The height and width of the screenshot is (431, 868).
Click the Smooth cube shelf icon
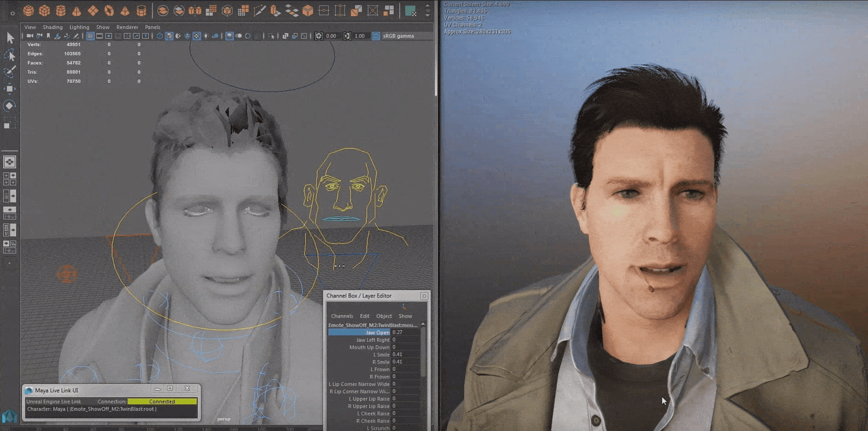point(227,11)
